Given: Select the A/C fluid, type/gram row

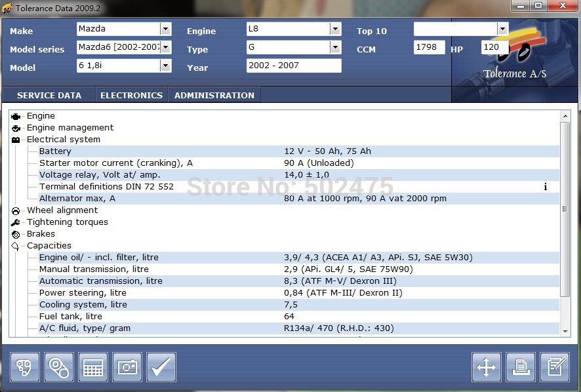Looking at the screenshot, I should tap(299, 328).
